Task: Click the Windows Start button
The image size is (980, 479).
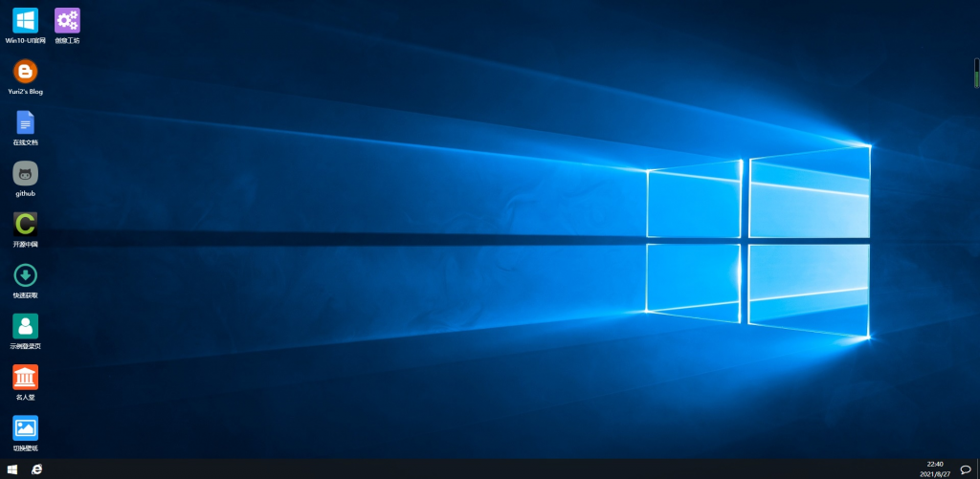Action: point(11,469)
